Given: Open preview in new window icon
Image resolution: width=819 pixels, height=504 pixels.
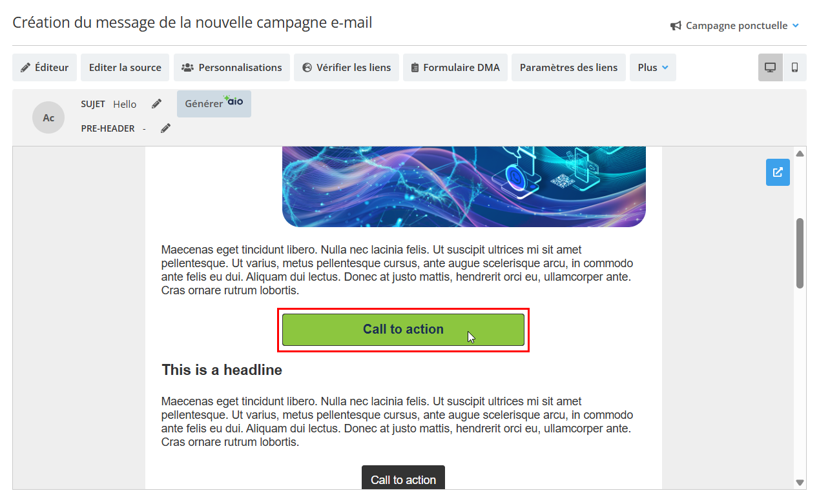Looking at the screenshot, I should pyautogui.click(x=778, y=172).
